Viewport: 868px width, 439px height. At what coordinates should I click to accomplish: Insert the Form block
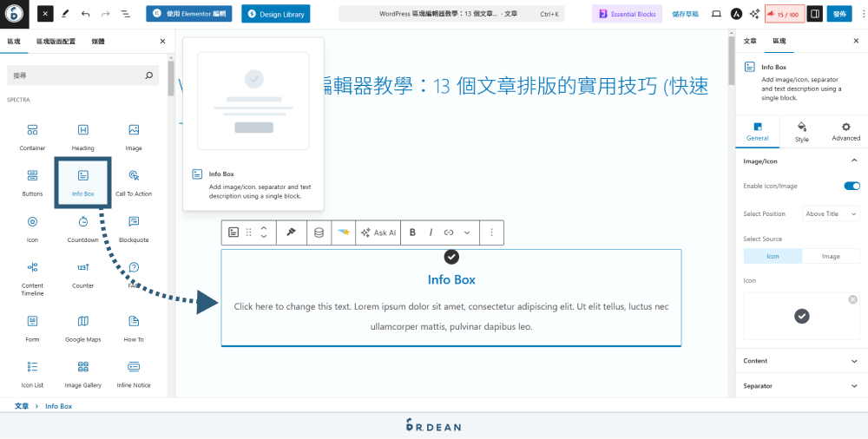(x=32, y=329)
